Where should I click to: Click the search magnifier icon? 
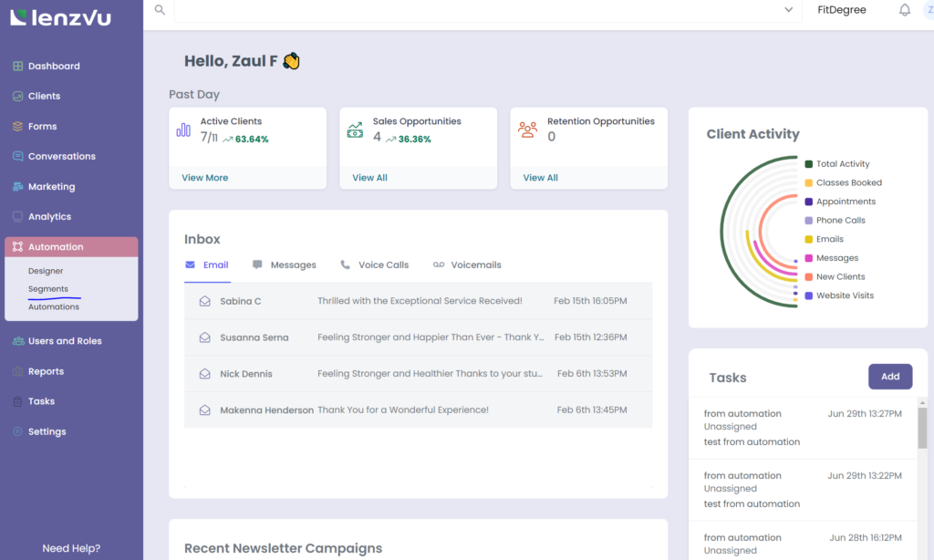click(160, 9)
